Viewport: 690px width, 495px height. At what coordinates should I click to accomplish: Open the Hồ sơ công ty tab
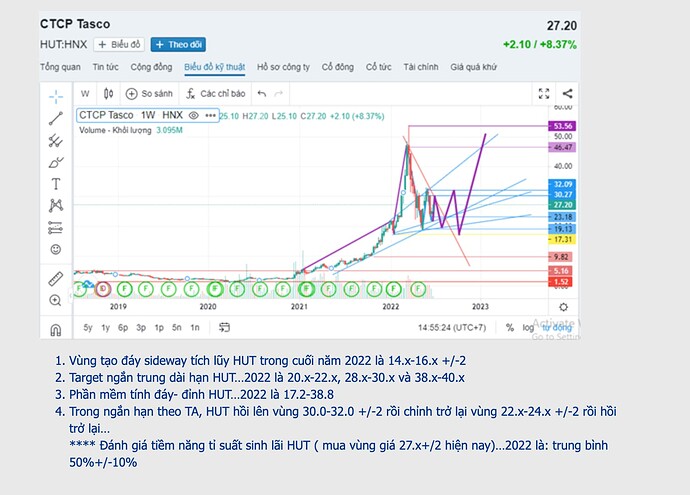tap(283, 67)
